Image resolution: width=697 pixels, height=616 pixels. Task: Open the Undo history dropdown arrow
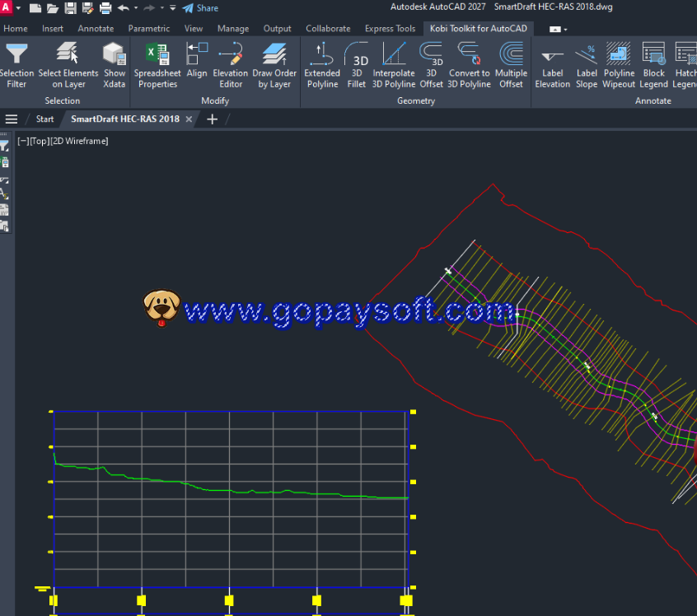[136, 8]
